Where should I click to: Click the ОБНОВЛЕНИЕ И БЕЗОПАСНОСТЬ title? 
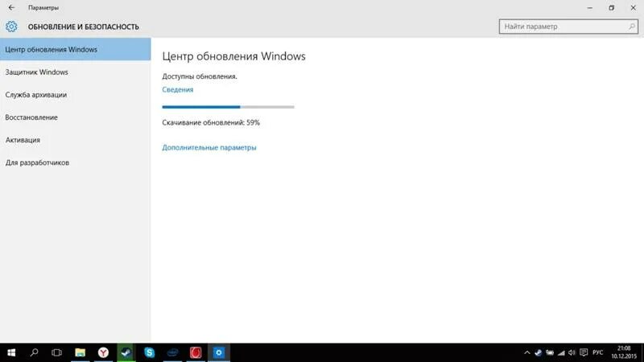(x=84, y=27)
